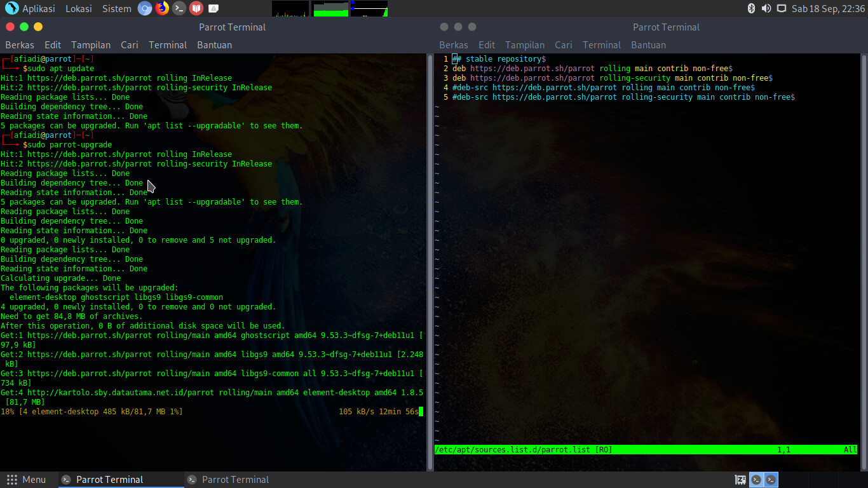This screenshot has width=868, height=488.
Task: Click the Parrot bird logo icon
Action: pos(11,8)
